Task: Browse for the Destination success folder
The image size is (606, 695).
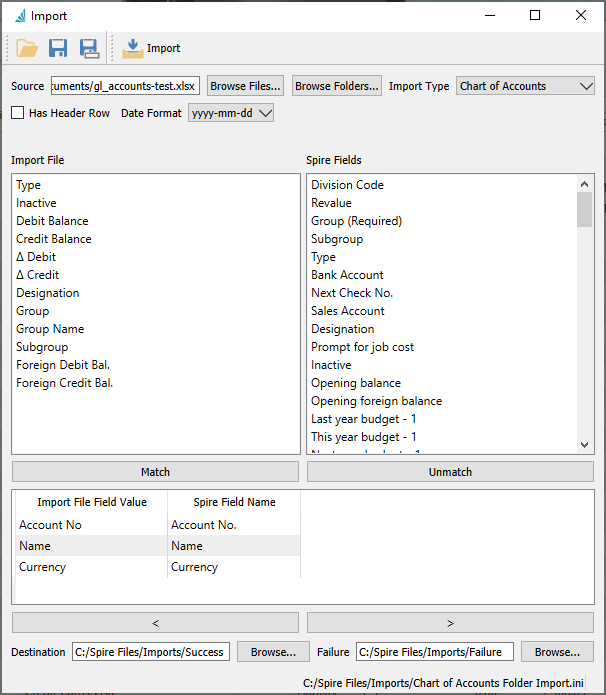Action: click(x=273, y=652)
